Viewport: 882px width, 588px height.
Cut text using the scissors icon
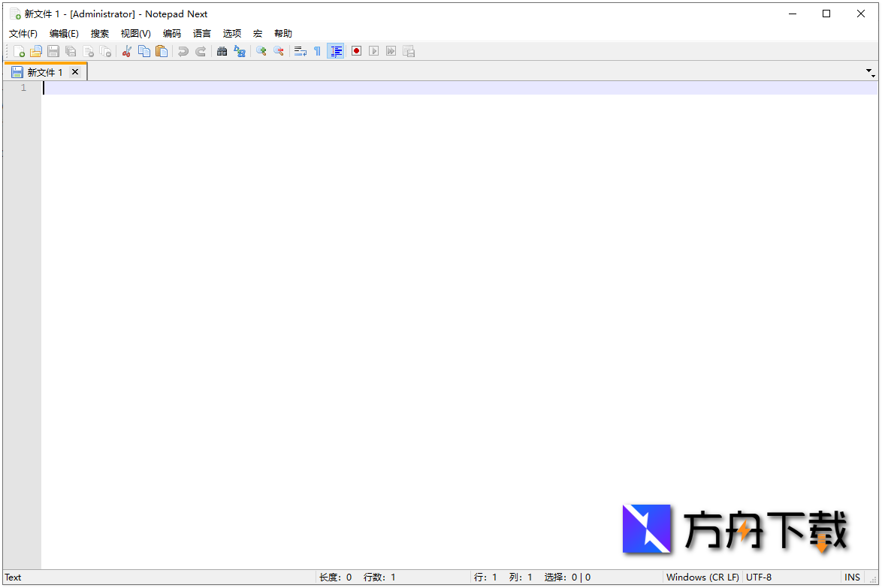(126, 50)
